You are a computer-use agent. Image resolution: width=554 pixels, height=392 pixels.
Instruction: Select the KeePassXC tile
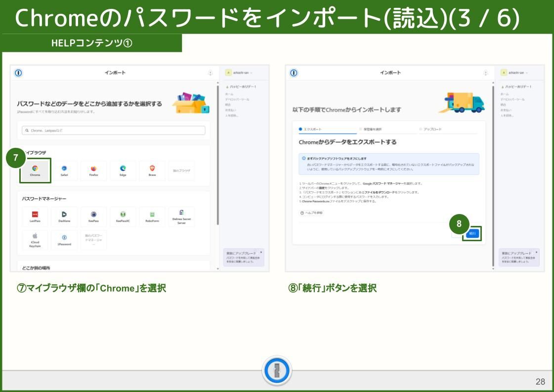click(x=123, y=217)
